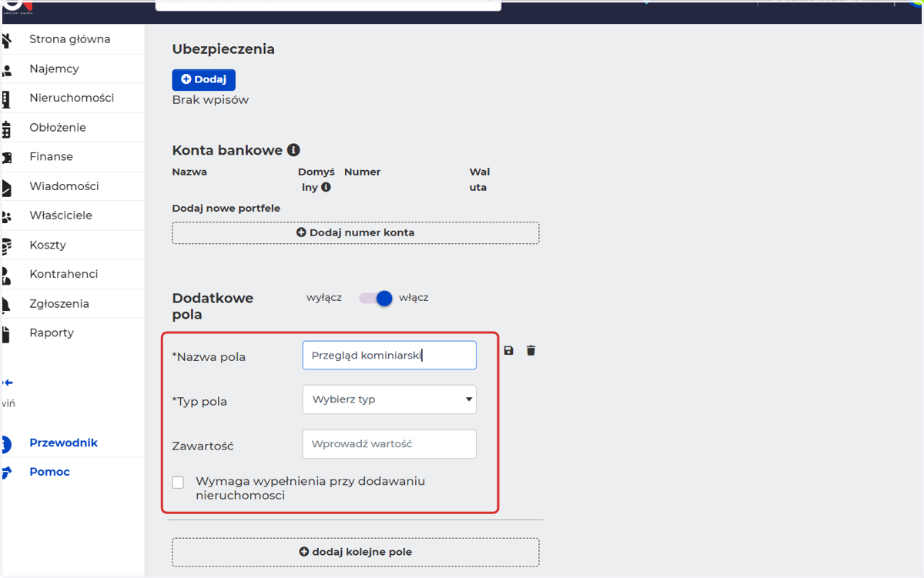Click the Najemcy sidebar icon
This screenshot has width=924, height=578.
6,69
